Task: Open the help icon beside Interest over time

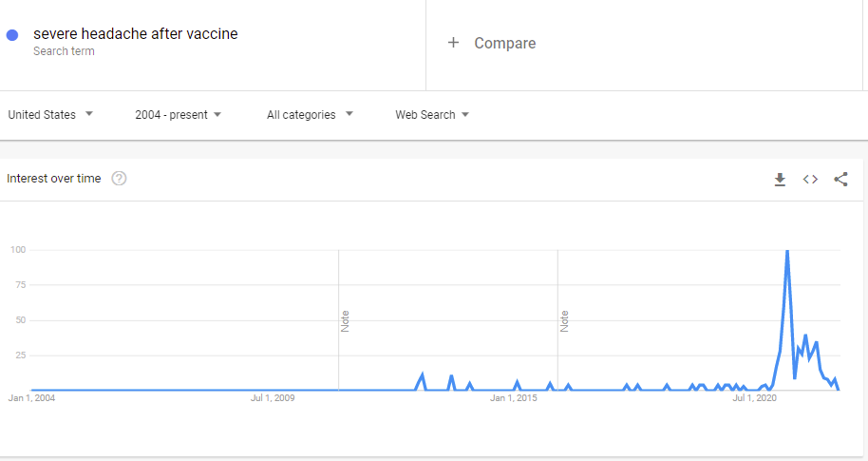Action: pyautogui.click(x=119, y=179)
